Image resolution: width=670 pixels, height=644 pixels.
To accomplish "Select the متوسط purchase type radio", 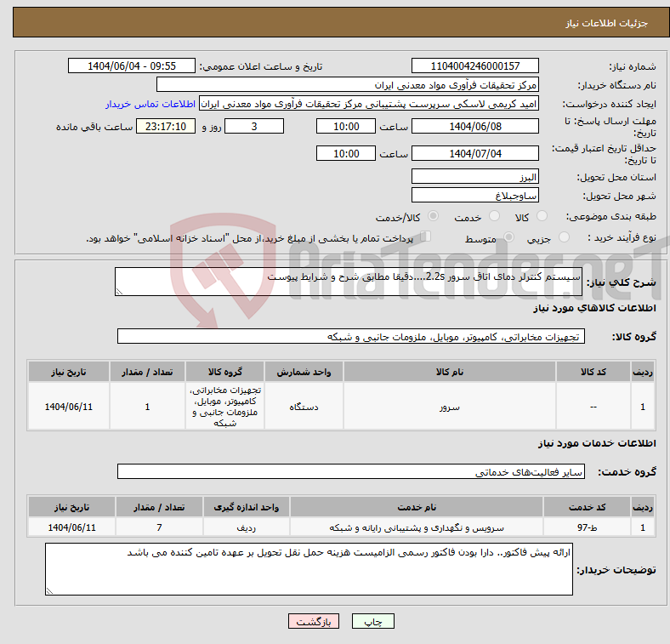I will (x=508, y=237).
